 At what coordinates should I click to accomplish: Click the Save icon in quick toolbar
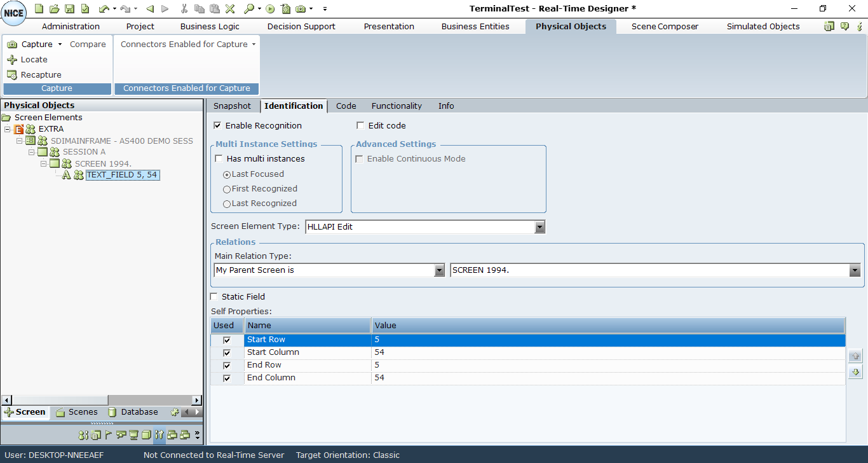click(x=69, y=9)
